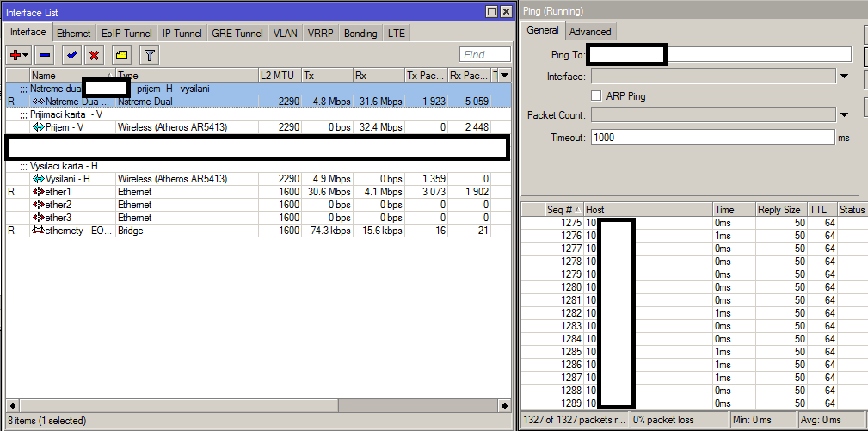This screenshot has width=868, height=431.
Task: Select the ether3 Ethernet row
Action: tap(258, 218)
